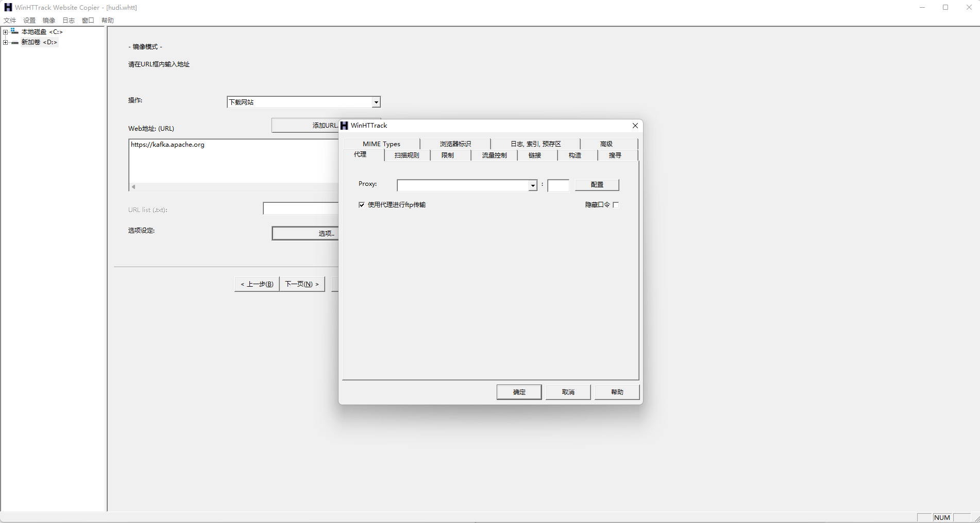Switch to the MIME Types tab
Screen dimensions: 980x523
click(x=381, y=144)
